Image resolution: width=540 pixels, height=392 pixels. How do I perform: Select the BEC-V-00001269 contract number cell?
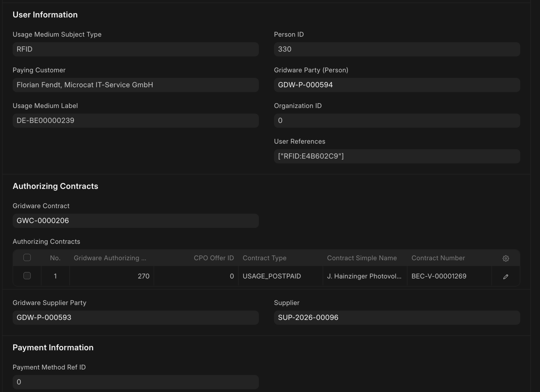(449, 276)
